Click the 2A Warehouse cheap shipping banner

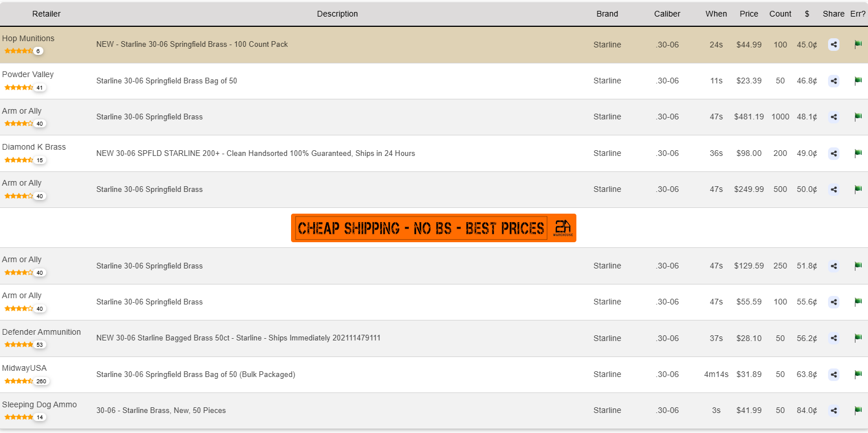click(434, 228)
